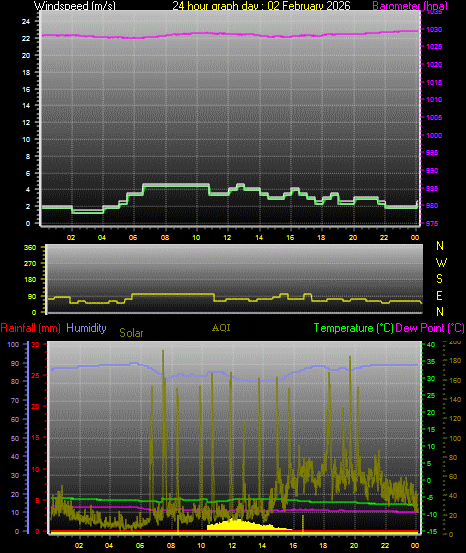The image size is (466, 553).
Task: Click the 180 AQI scale value
Action: point(455,361)
